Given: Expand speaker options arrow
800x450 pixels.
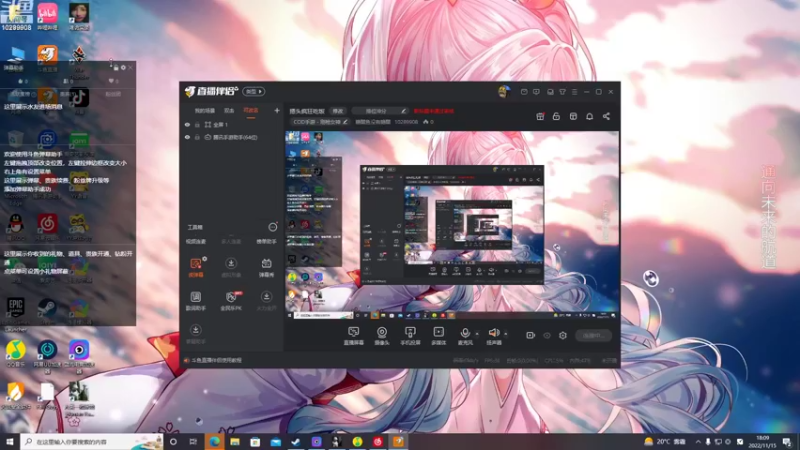Looking at the screenshot, I should click(x=506, y=334).
